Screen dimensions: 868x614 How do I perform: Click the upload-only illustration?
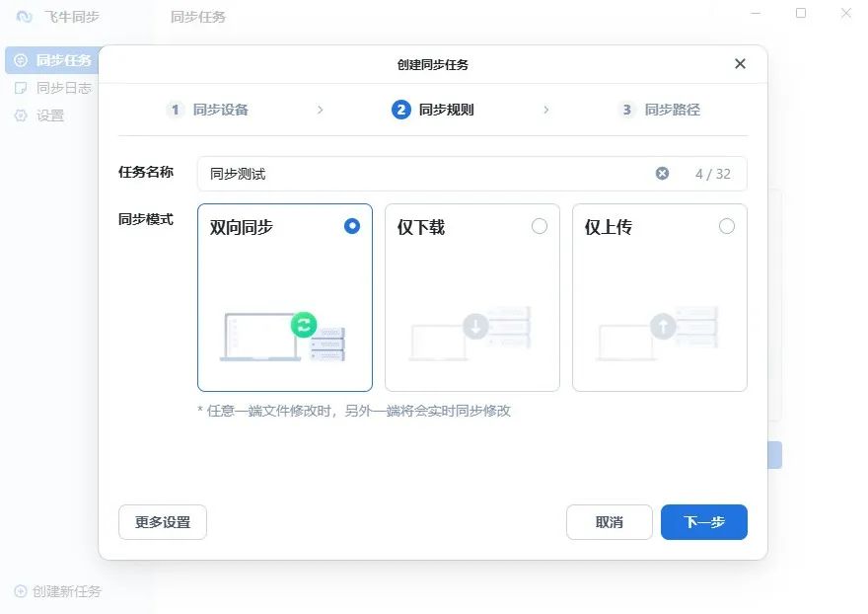658,334
